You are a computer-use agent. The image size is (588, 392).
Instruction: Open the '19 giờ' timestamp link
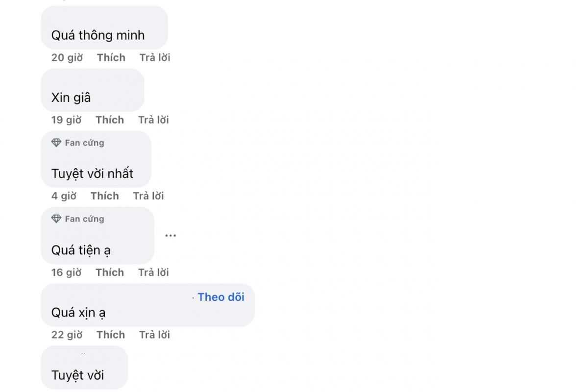click(67, 120)
